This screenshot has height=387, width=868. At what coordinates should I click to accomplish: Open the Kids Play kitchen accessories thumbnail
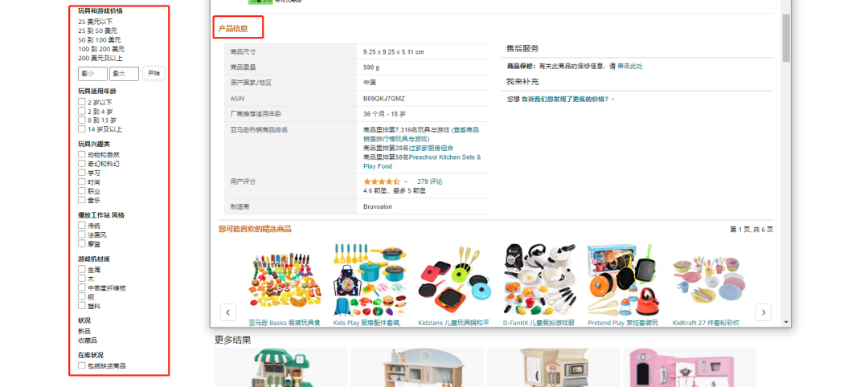369,279
